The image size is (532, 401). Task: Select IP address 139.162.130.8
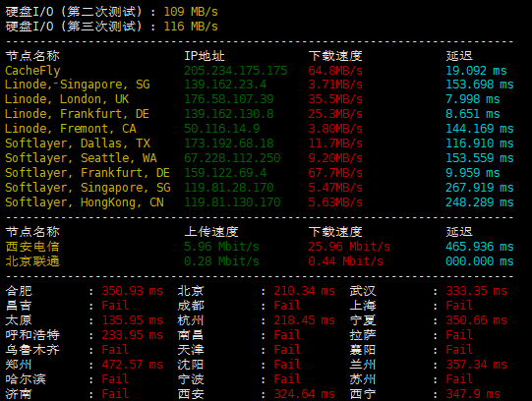229,114
